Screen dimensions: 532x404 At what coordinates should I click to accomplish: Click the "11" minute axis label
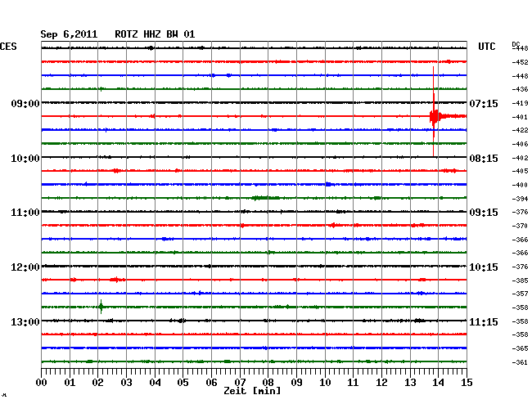(354, 382)
